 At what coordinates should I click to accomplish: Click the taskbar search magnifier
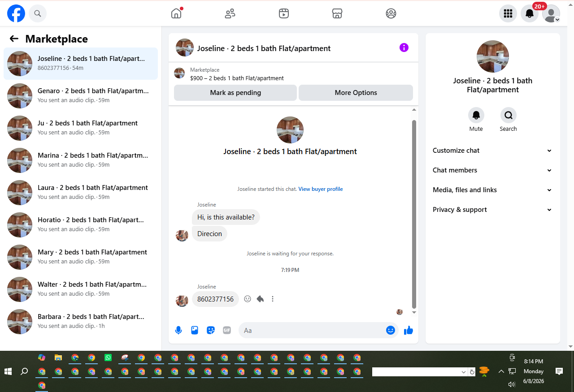click(x=24, y=371)
